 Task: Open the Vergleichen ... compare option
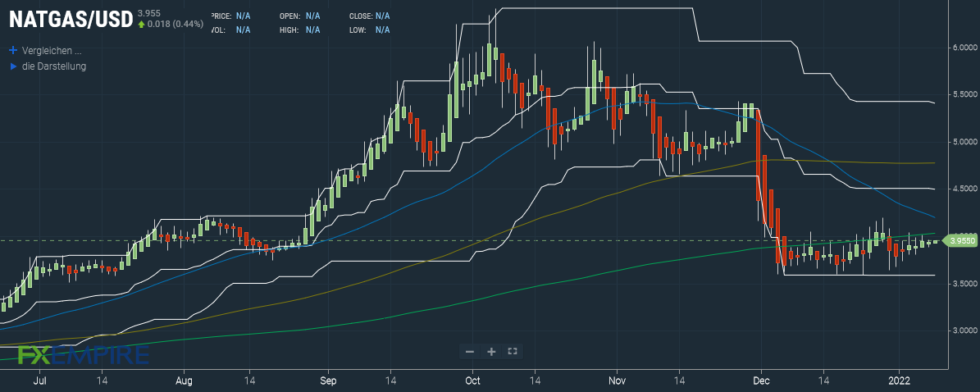51,51
